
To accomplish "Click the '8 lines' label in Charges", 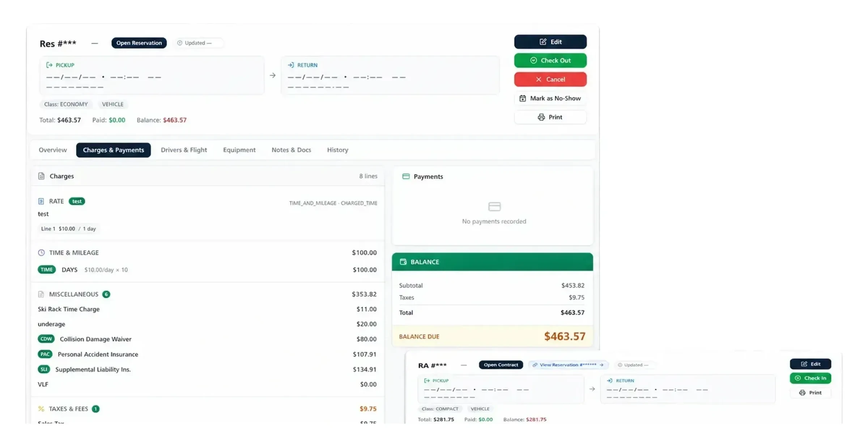I will click(368, 176).
